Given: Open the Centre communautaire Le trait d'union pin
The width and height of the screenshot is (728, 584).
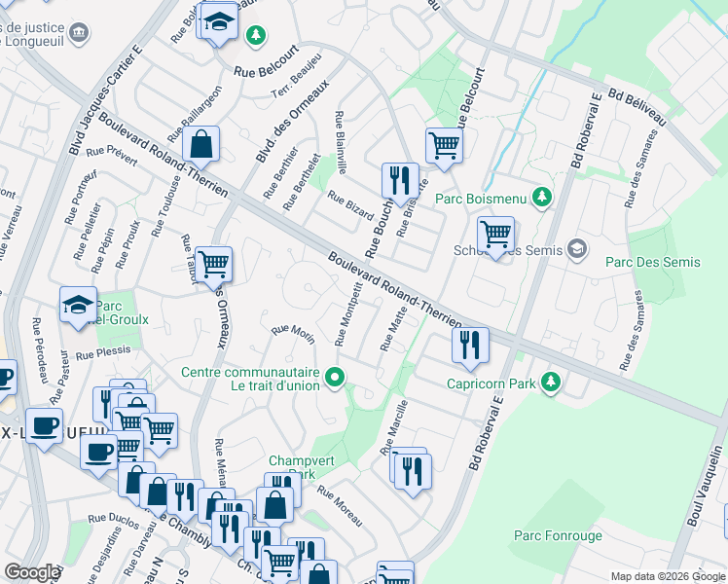Looking at the screenshot, I should point(334,378).
